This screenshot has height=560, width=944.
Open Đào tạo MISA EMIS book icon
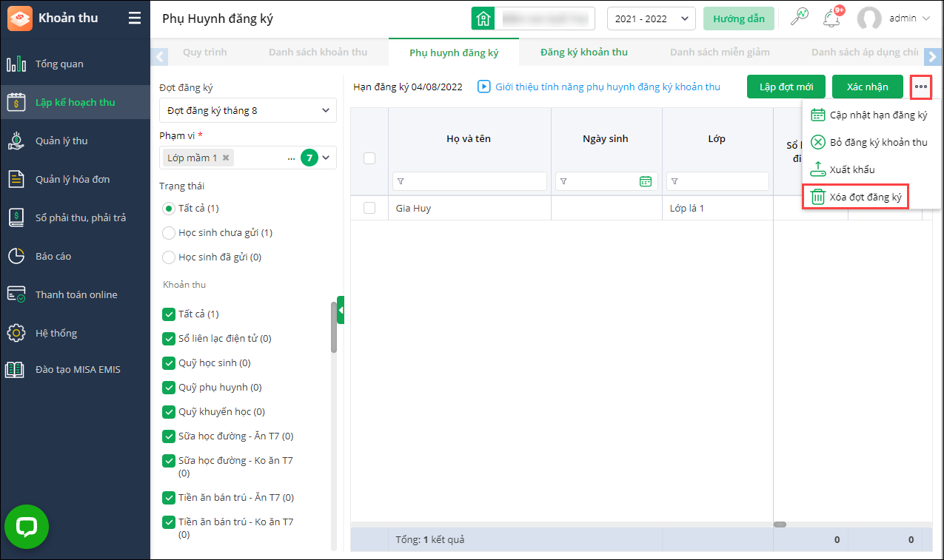tap(16, 369)
